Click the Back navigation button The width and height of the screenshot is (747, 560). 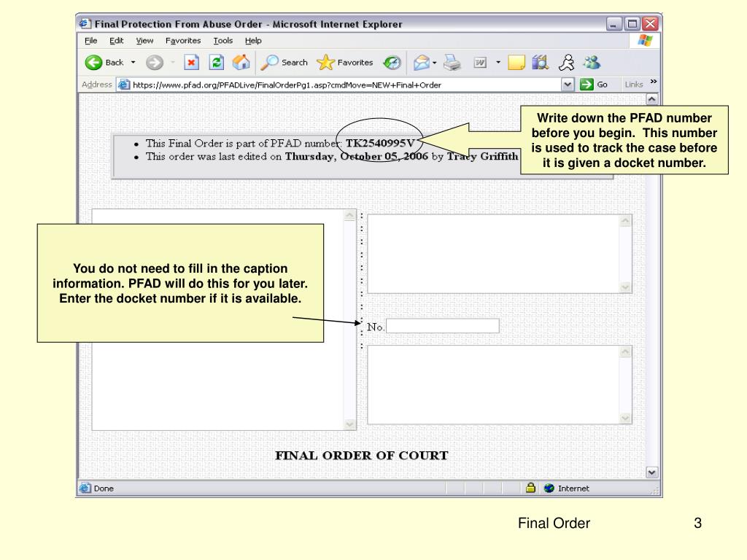click(x=104, y=63)
